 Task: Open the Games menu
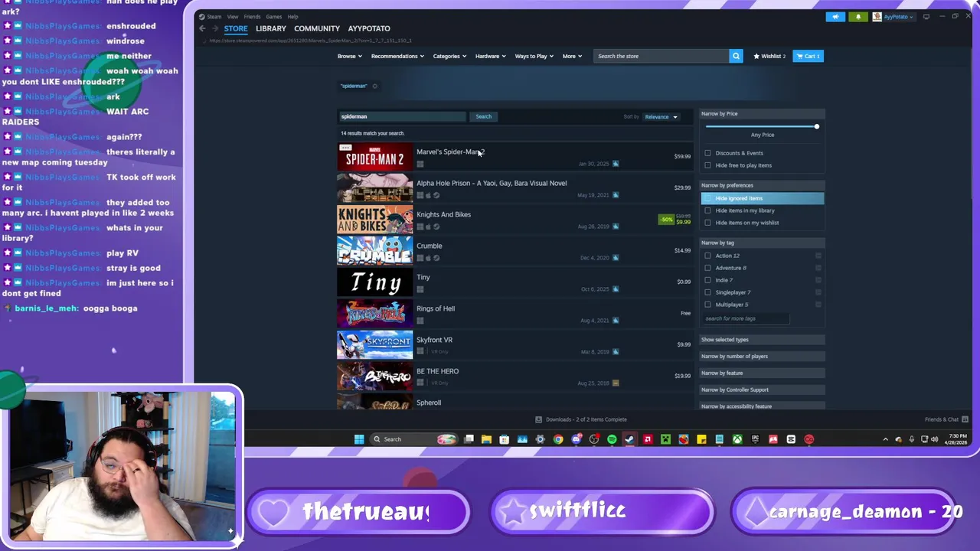point(273,17)
